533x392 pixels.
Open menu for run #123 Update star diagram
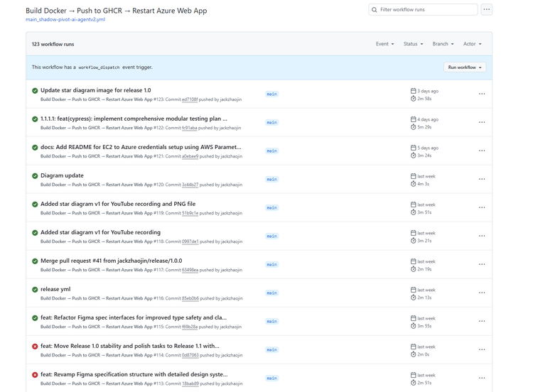pyautogui.click(x=482, y=94)
